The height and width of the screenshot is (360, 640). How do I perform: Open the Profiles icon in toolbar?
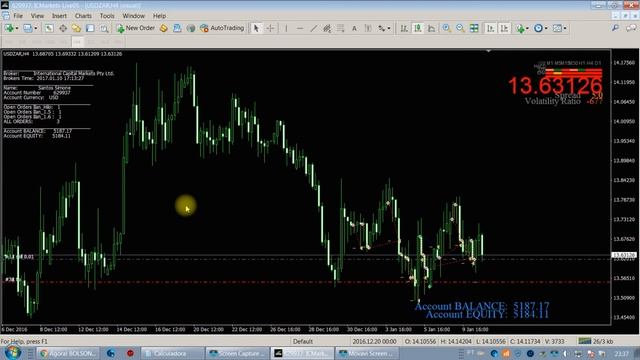tap(27, 28)
